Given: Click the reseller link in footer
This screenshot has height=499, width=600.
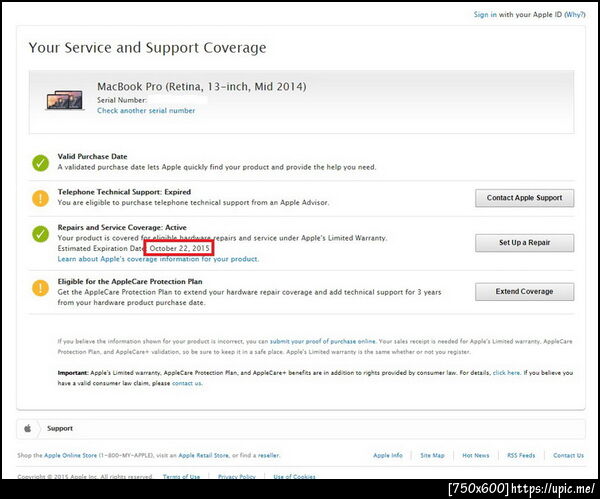Looking at the screenshot, I should (268, 455).
